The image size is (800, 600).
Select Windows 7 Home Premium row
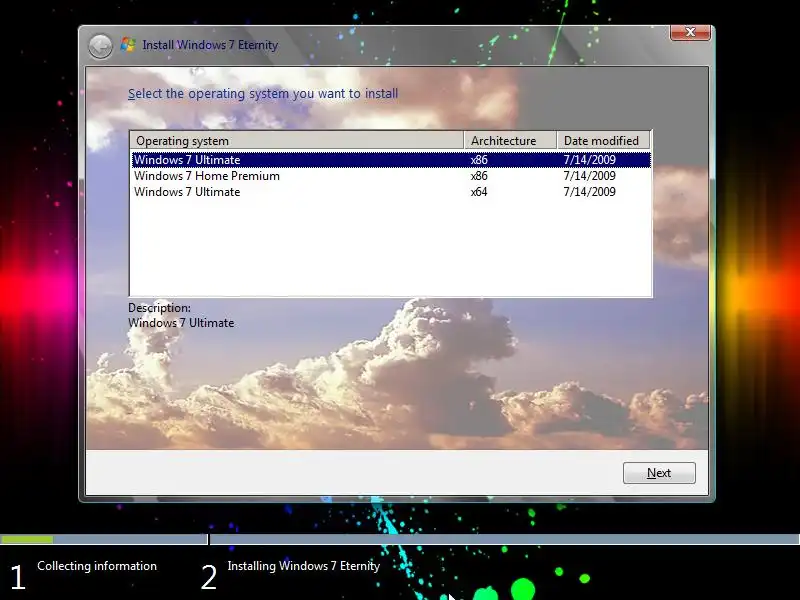(x=391, y=176)
